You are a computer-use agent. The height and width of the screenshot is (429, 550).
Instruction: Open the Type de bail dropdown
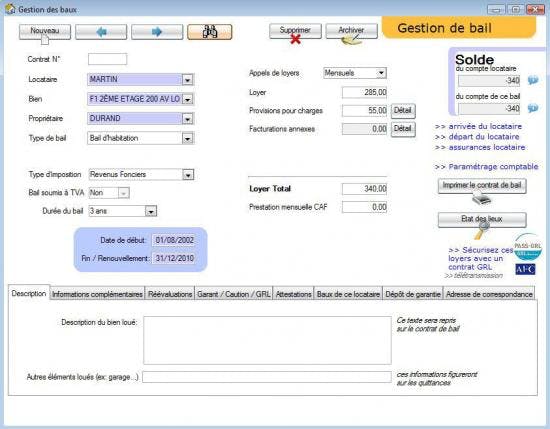click(188, 139)
